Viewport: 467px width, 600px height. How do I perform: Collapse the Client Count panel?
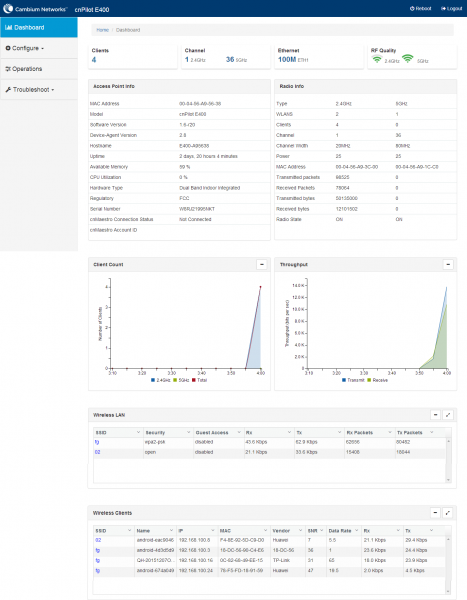coord(262,264)
